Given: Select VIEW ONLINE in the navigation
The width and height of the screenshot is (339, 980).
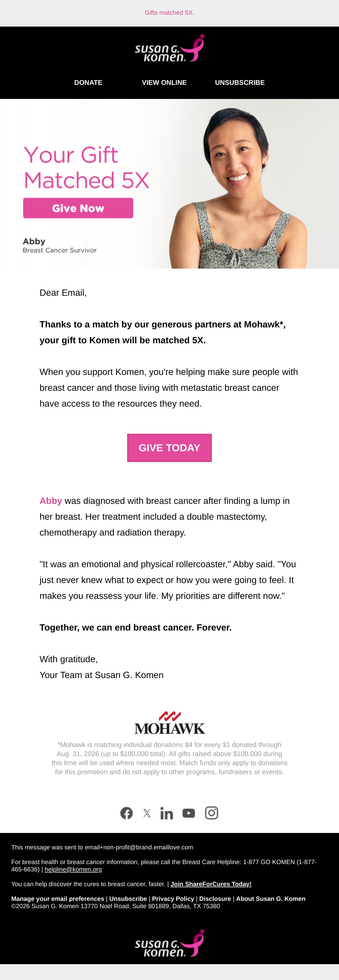Looking at the screenshot, I should (164, 83).
